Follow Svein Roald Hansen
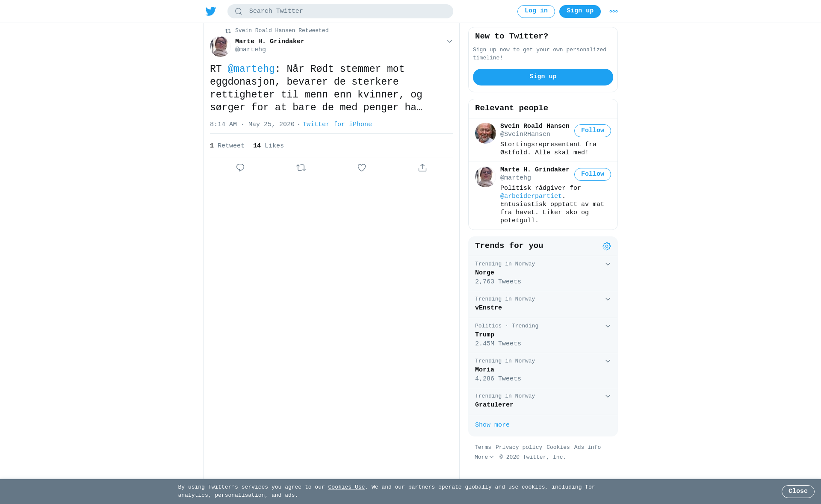Image resolution: width=821 pixels, height=504 pixels. [x=593, y=131]
